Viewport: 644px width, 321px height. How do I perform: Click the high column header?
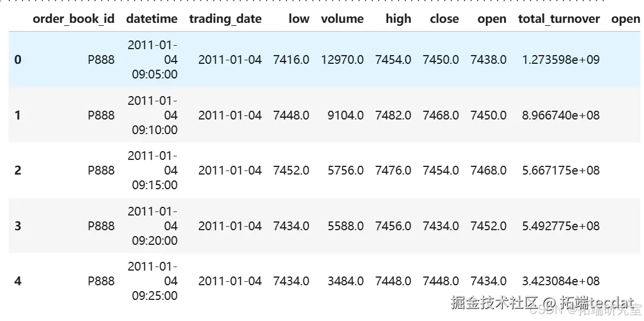pos(399,19)
